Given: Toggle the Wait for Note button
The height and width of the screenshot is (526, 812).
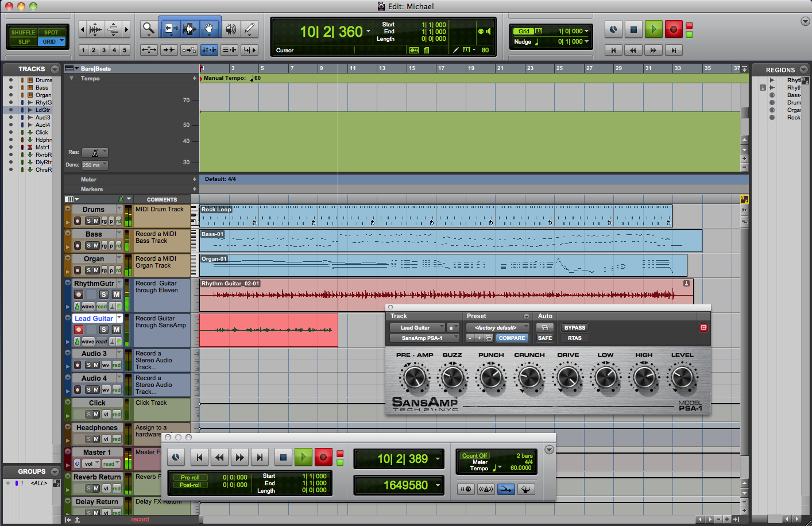Looking at the screenshot, I should coord(466,489).
